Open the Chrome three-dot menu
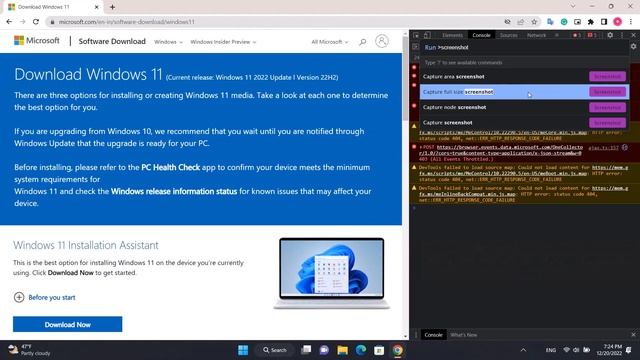 [x=631, y=22]
